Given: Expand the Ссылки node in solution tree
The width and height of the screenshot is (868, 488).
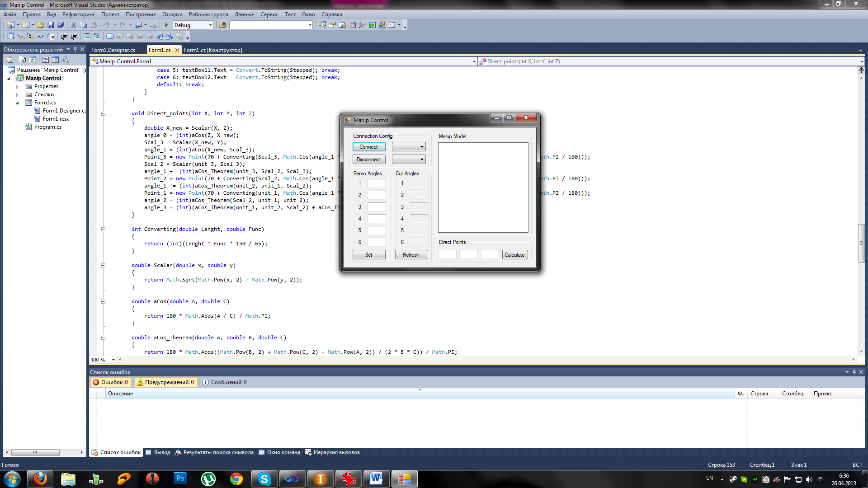Looking at the screenshot, I should pos(18,94).
